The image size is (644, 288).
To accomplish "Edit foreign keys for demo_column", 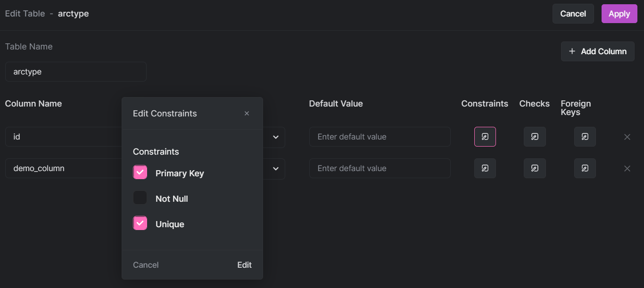I will coord(585,168).
